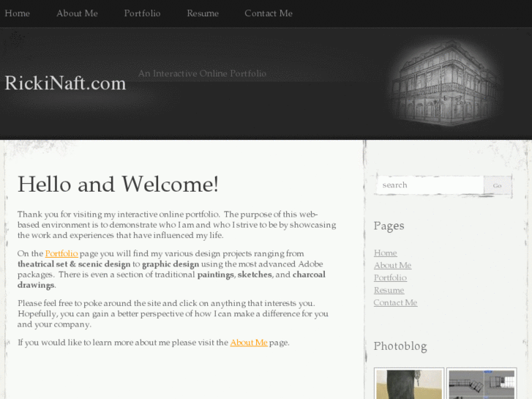Open Contact Me in the top navigation bar
532x399 pixels.
tap(269, 13)
